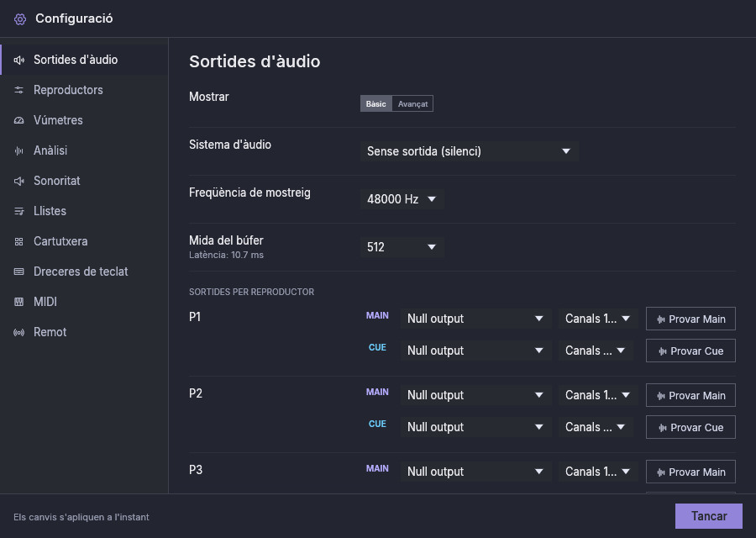Click Provar Cue for P2
Screen dimensions: 756x538
pos(690,428)
